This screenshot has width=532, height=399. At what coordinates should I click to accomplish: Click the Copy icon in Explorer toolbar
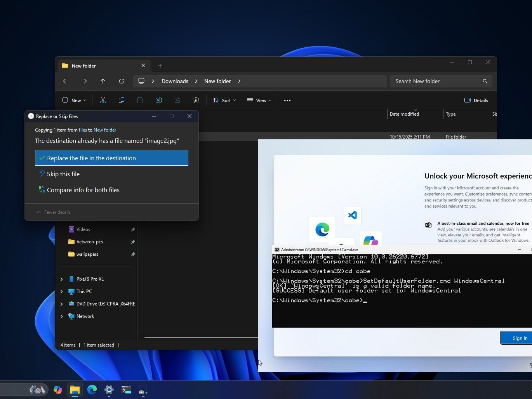[x=122, y=100]
